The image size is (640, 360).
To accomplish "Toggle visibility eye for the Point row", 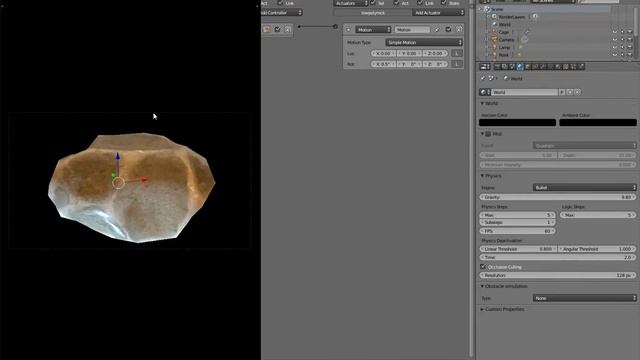I will pyautogui.click(x=615, y=55).
